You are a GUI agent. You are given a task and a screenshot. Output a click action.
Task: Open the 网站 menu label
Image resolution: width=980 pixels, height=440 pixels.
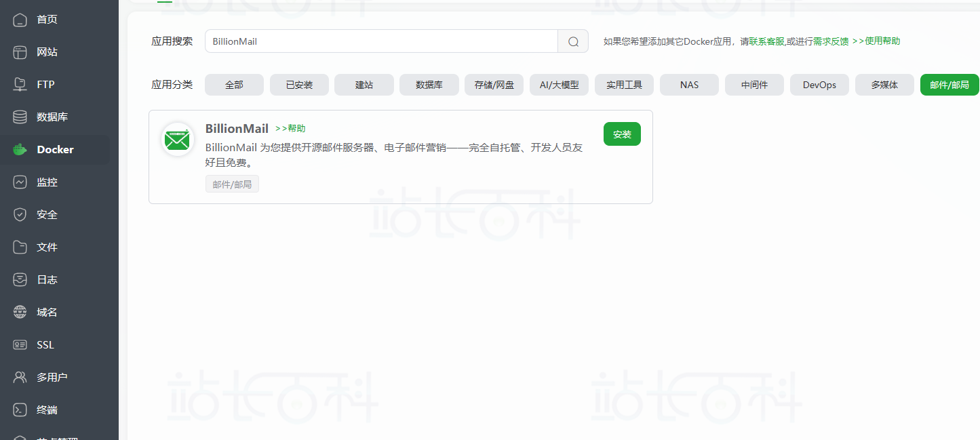tap(47, 52)
